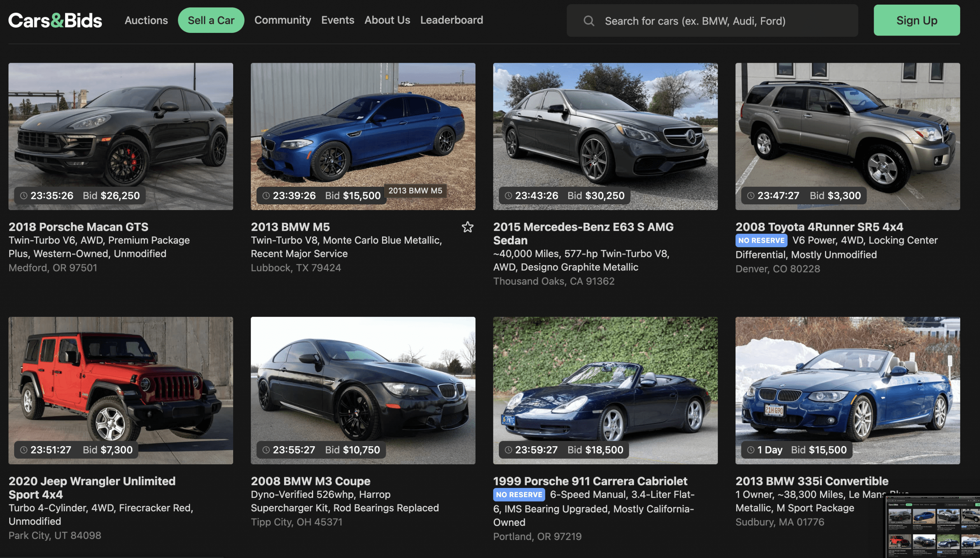
Task: Click the Sell a Car button
Action: click(x=211, y=20)
